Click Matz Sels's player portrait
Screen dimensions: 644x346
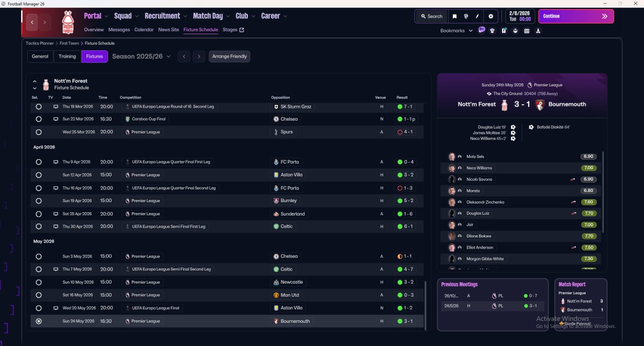click(452, 157)
